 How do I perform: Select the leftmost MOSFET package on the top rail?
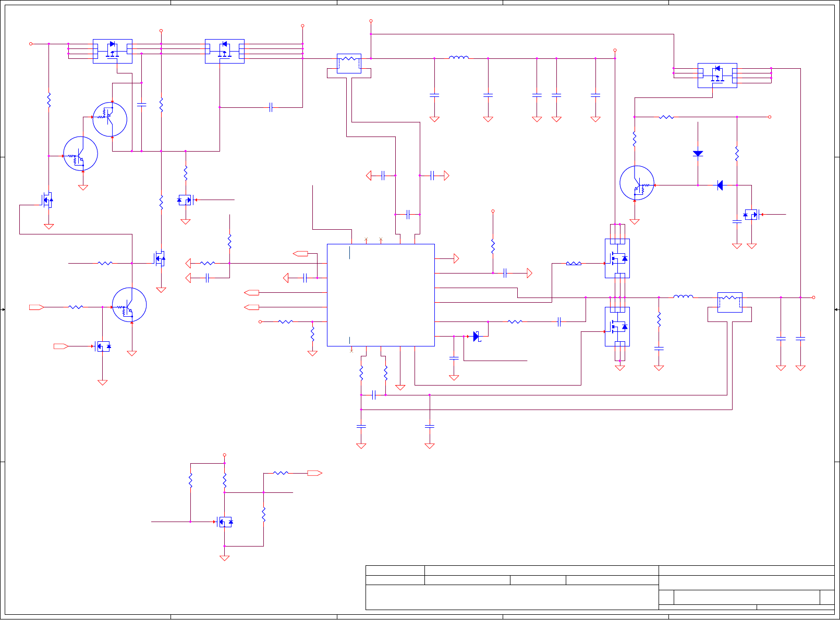point(112,51)
